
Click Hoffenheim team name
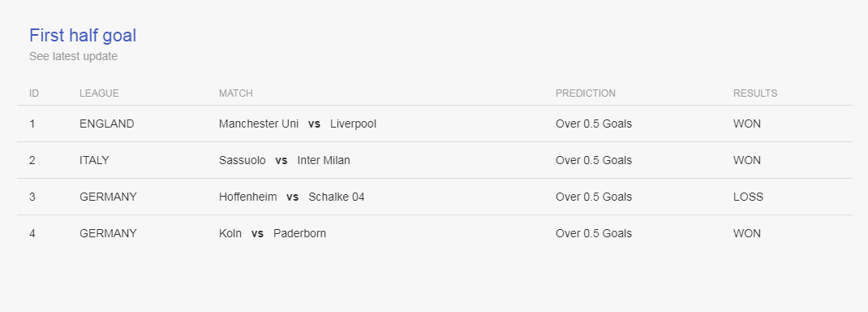pos(248,197)
